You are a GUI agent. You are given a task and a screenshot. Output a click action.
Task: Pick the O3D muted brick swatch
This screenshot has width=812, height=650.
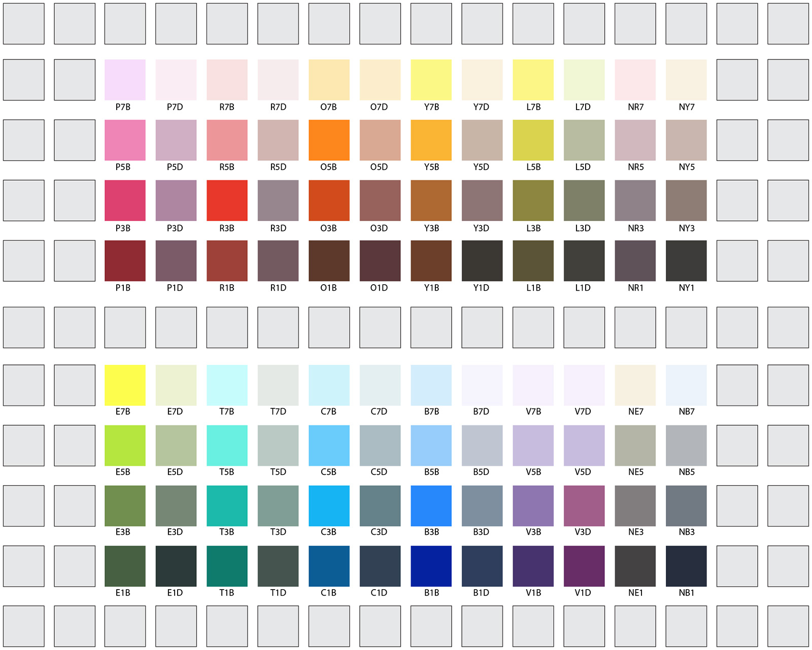tap(380, 200)
